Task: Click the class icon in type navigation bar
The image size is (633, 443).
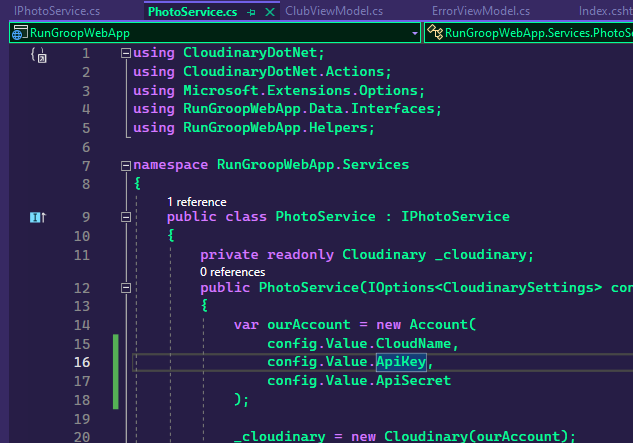Action: tap(435, 32)
